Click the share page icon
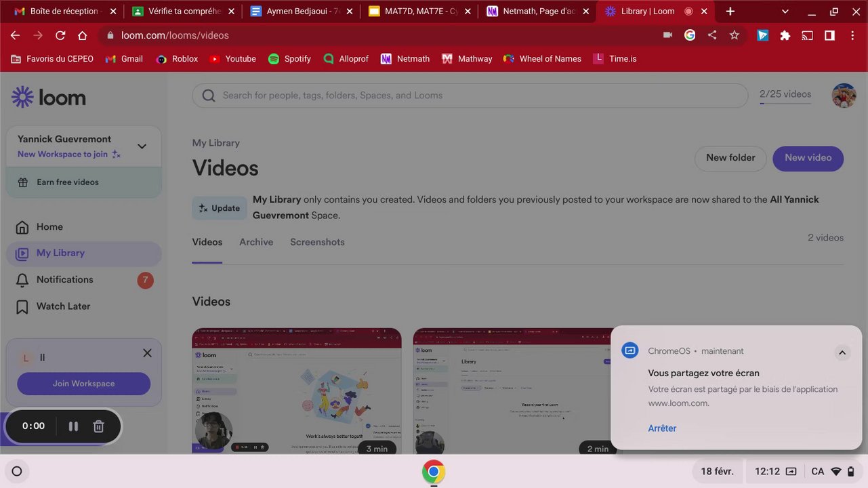The image size is (868, 488). click(x=712, y=35)
